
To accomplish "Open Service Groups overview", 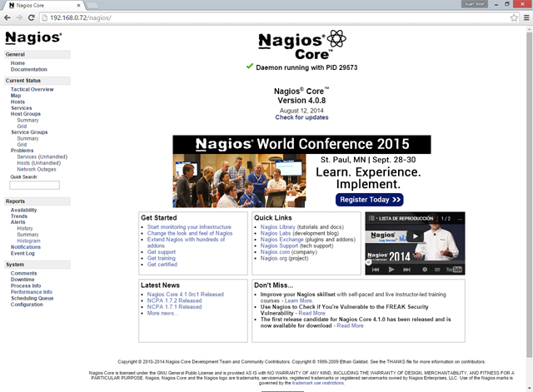I will coord(29,132).
